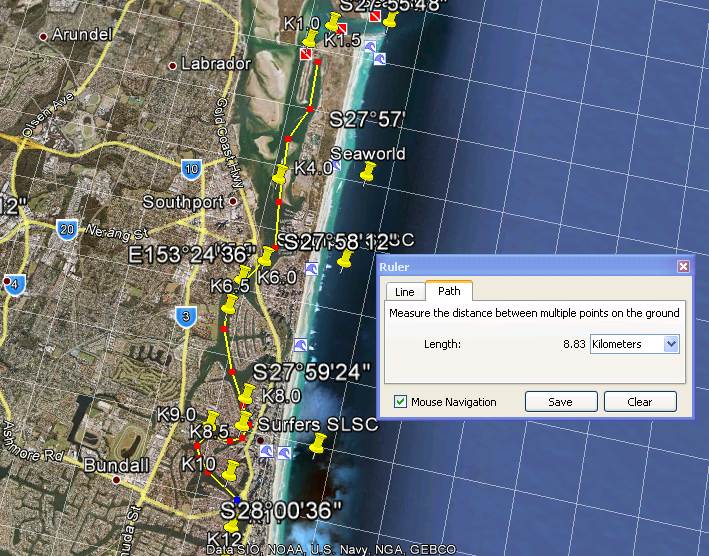
Task: Click the K12 pushpin at bottom
Action: (231, 525)
